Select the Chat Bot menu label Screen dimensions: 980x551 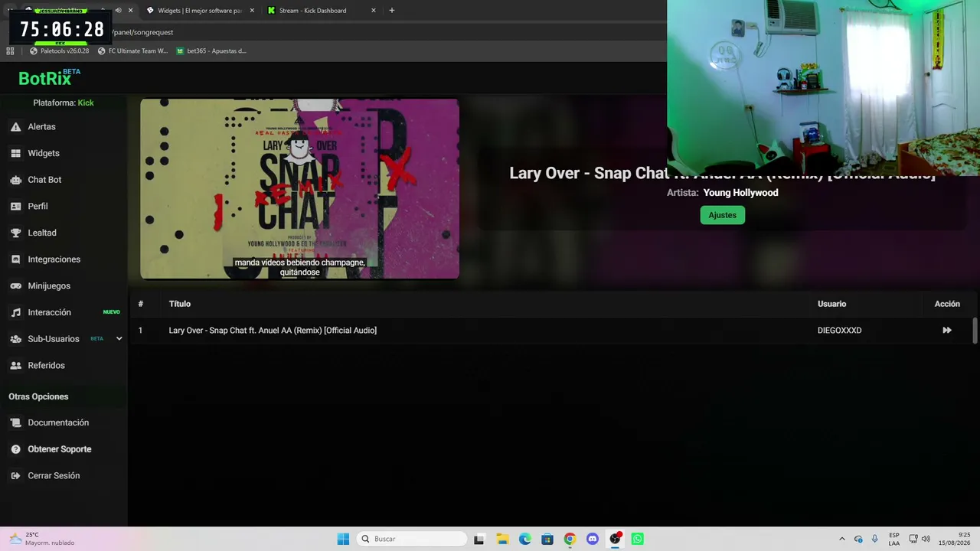point(44,180)
